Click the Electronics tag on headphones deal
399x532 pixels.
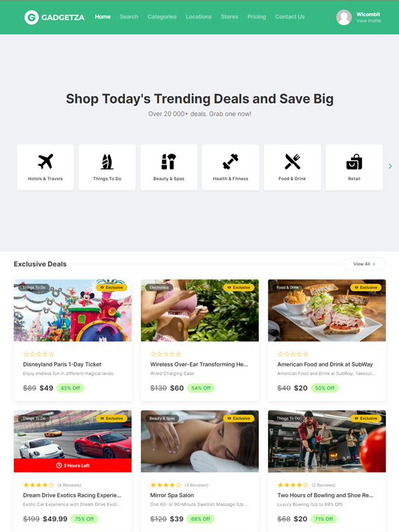(x=159, y=287)
